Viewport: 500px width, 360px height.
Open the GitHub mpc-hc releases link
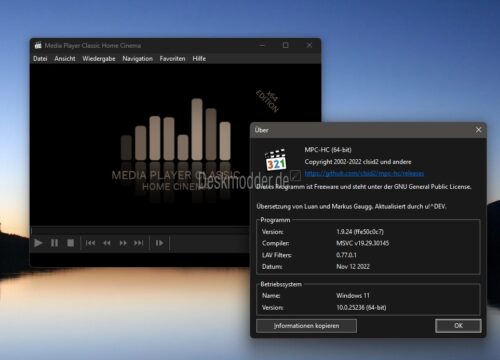(x=364, y=173)
